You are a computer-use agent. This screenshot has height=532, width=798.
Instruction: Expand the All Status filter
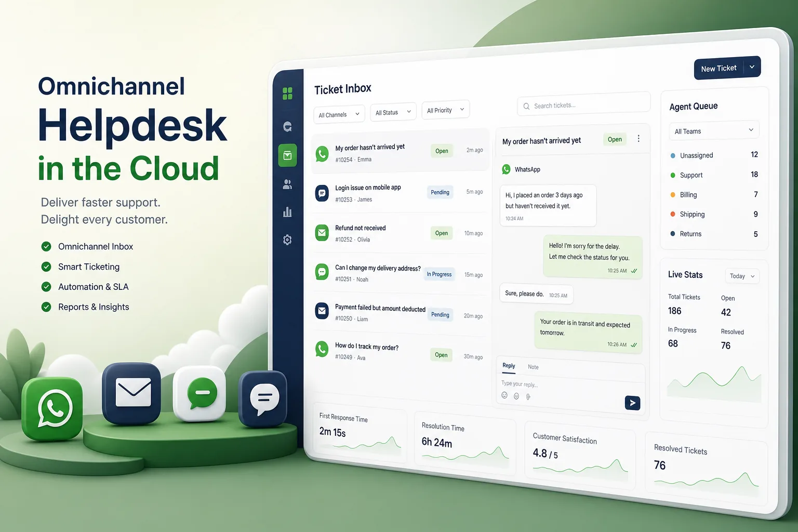pos(393,112)
